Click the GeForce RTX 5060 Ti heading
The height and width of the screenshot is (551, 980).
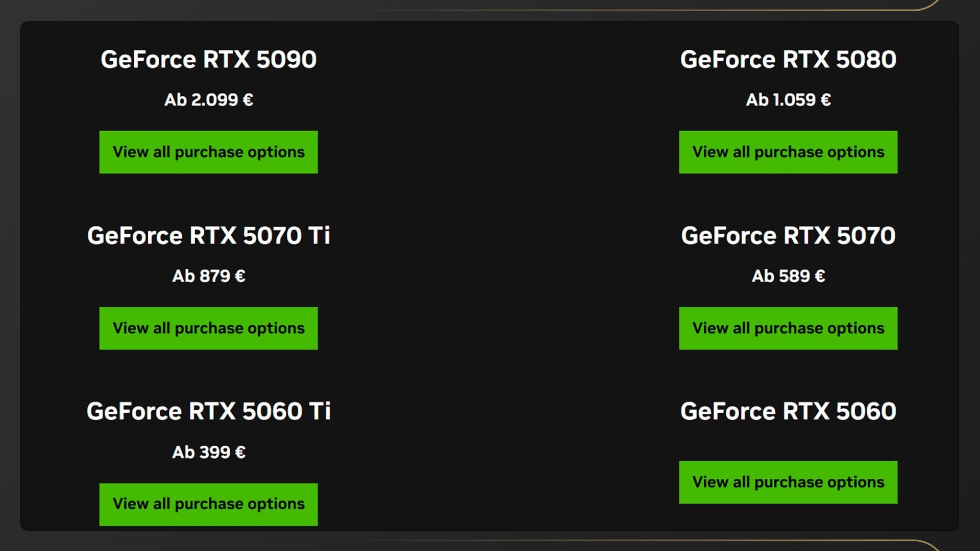click(208, 411)
